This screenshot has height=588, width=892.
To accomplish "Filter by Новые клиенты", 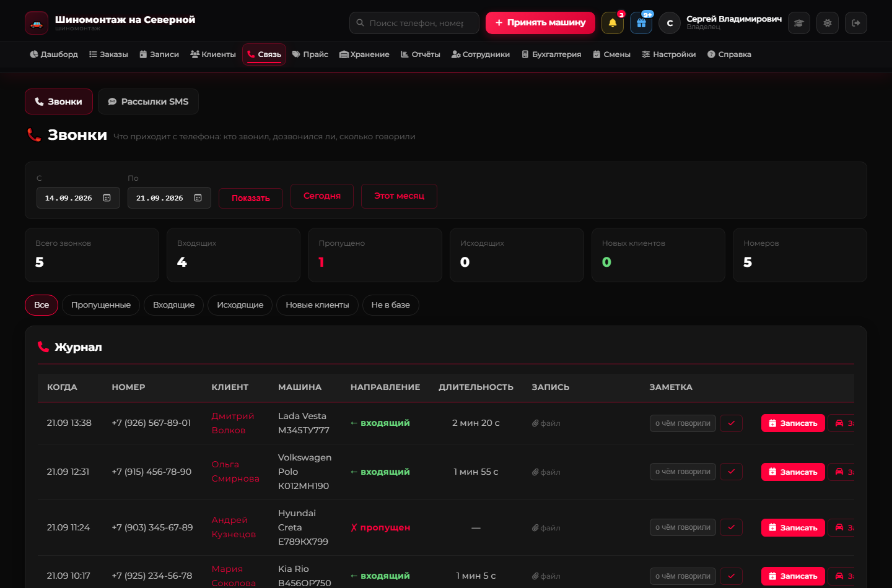I will [x=317, y=305].
